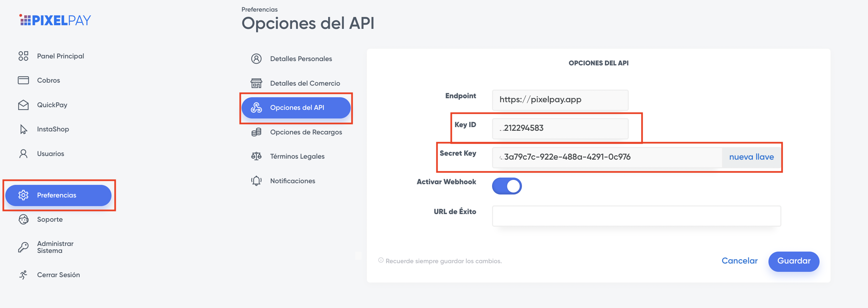Generate a nueva llave secret key
868x308 pixels.
point(752,157)
